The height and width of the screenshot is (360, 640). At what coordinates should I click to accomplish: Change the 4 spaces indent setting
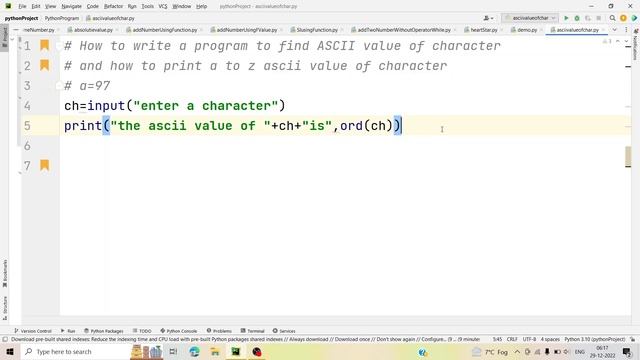[x=550, y=339]
